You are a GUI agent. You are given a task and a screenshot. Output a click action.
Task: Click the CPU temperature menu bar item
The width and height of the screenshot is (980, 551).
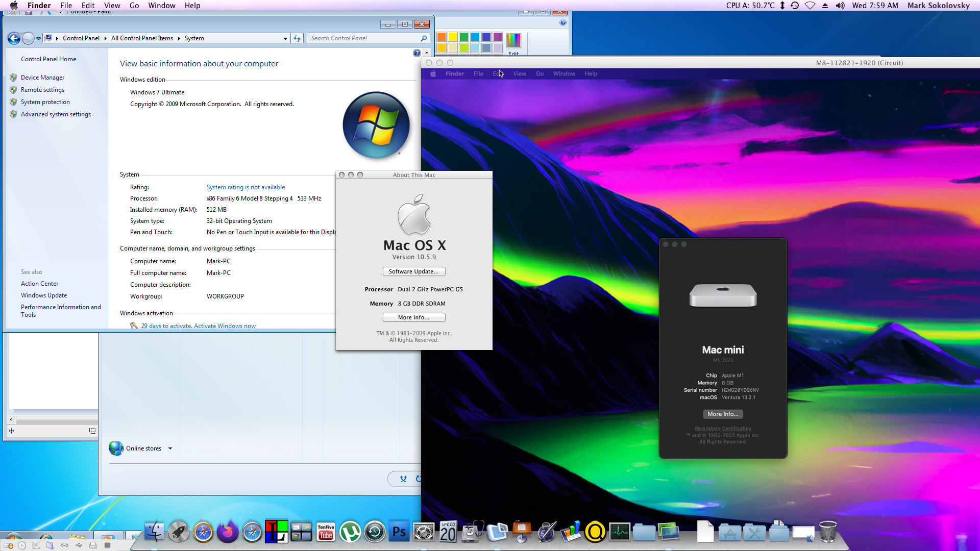[750, 6]
